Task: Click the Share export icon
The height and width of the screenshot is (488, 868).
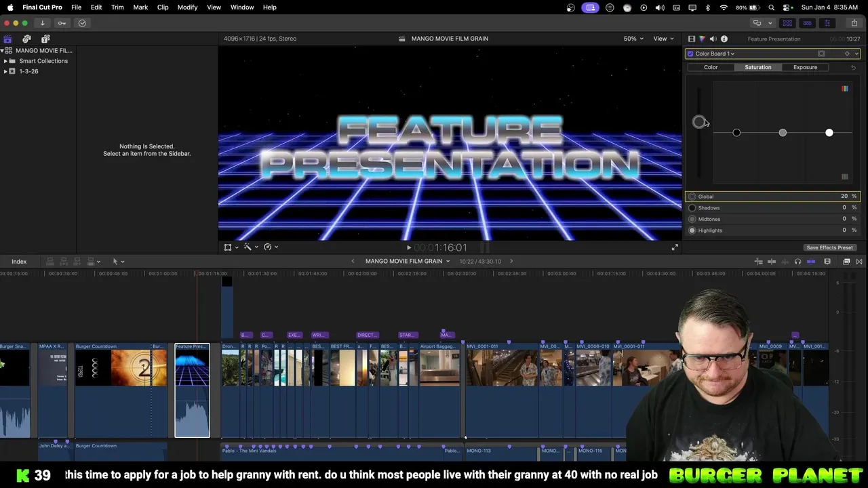Action: 854,23
